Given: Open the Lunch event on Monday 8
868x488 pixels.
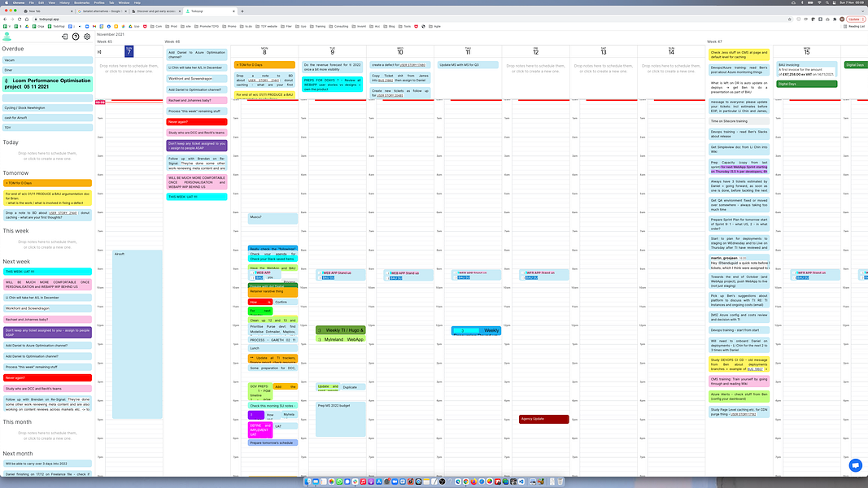Looking at the screenshot, I should [x=273, y=349].
